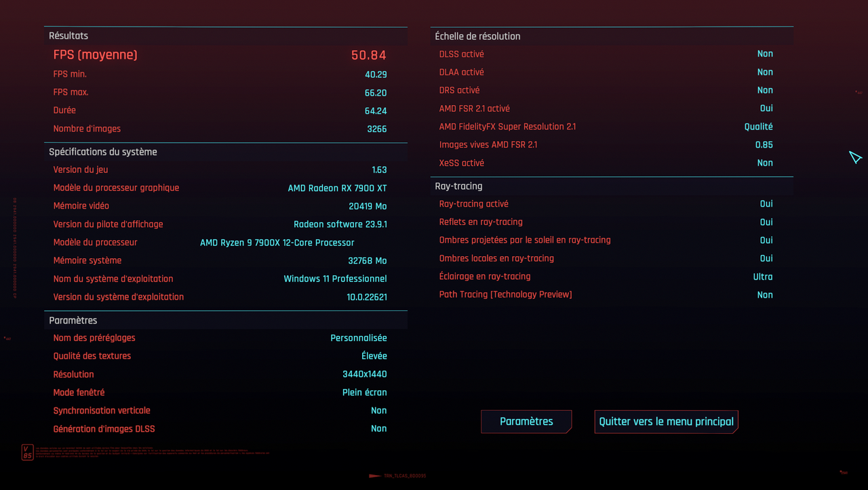The image size is (868, 490).
Task: Click the DRS activé value Non
Action: [x=765, y=90]
